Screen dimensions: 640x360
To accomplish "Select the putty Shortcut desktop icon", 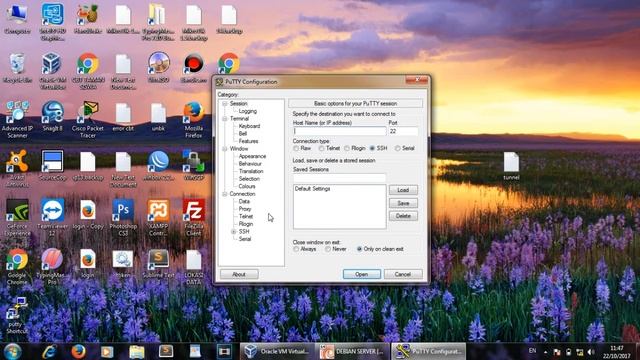I will click(x=16, y=316).
